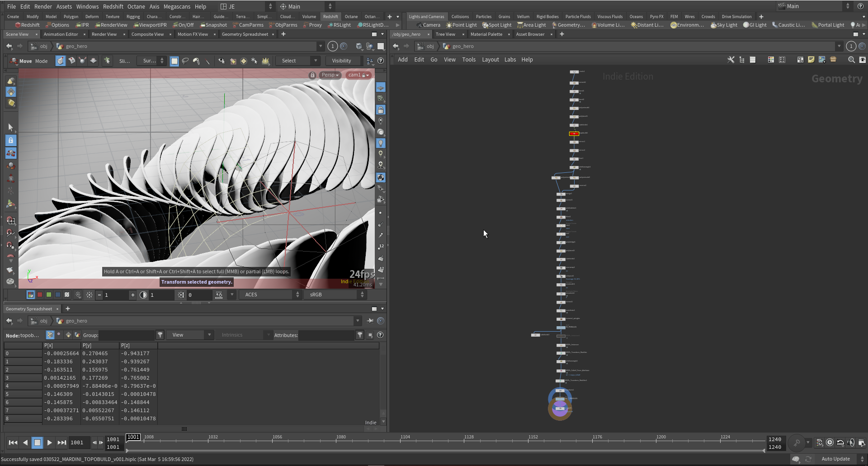Screen dimensions: 868x466
Task: Show point attributes in Geometry Spreadsheet
Action: tap(50, 335)
